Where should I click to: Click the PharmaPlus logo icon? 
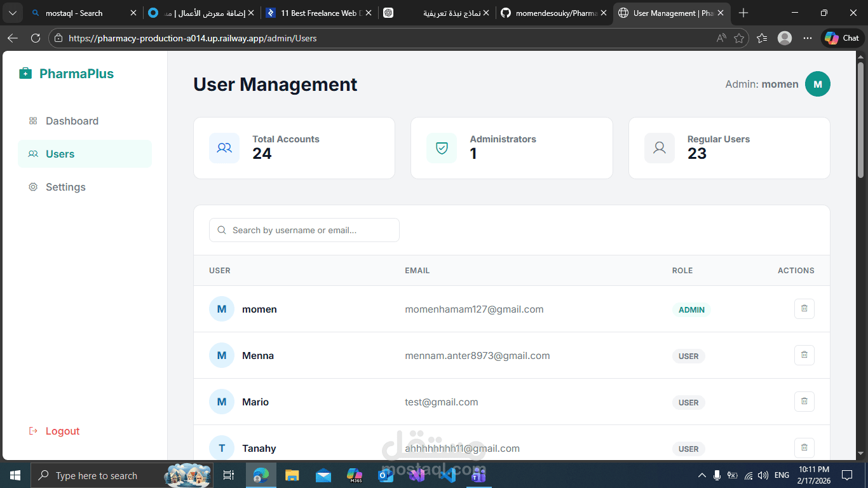click(x=25, y=74)
